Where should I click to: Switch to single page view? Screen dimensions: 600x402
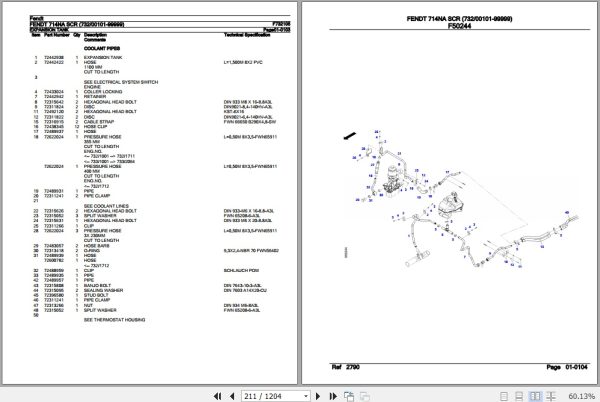(x=504, y=396)
